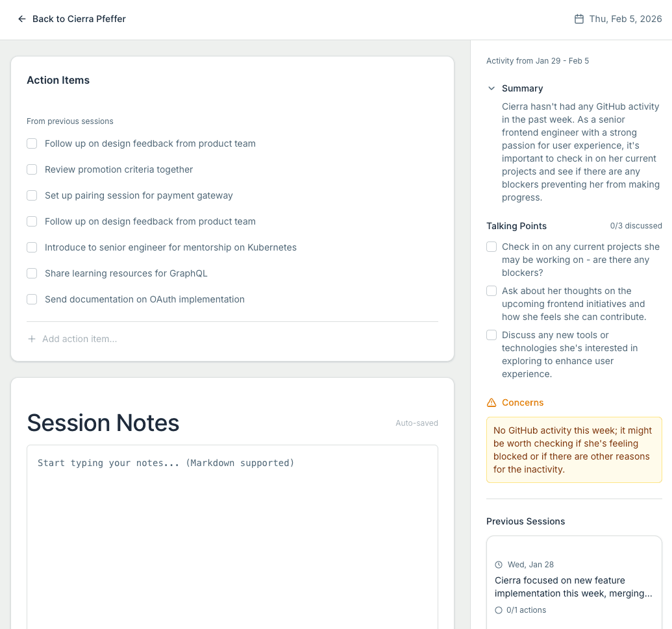Click the calendar icon beside Thu, Feb 5, 2026
Viewport: 672px width, 629px height.
pos(577,19)
